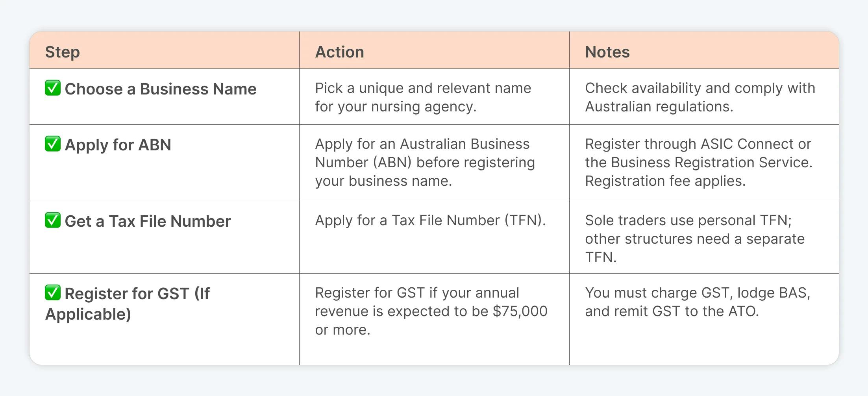The height and width of the screenshot is (396, 868).
Task: Click the 'Apply for an Australian Business Number' action text
Action: (x=425, y=162)
